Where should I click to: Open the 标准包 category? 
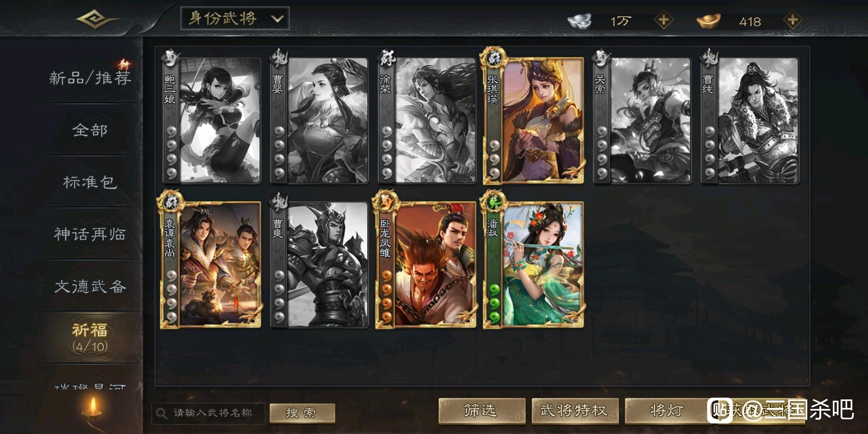pyautogui.click(x=90, y=182)
